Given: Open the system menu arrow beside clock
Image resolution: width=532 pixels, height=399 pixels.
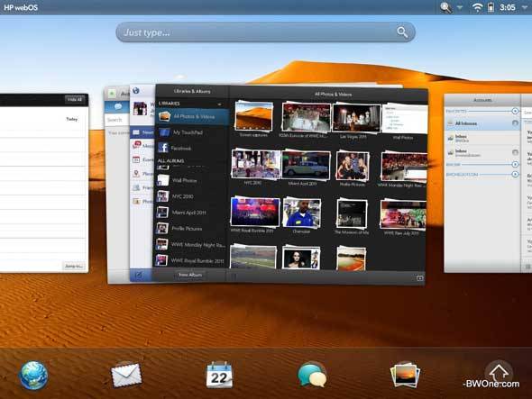Looking at the screenshot, I should (525, 7).
